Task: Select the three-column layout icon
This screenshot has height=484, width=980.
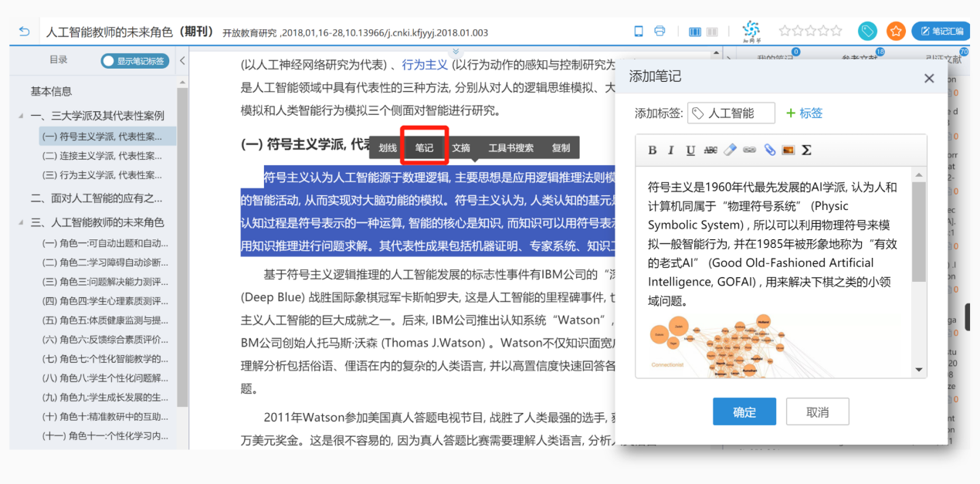Action: tap(694, 32)
